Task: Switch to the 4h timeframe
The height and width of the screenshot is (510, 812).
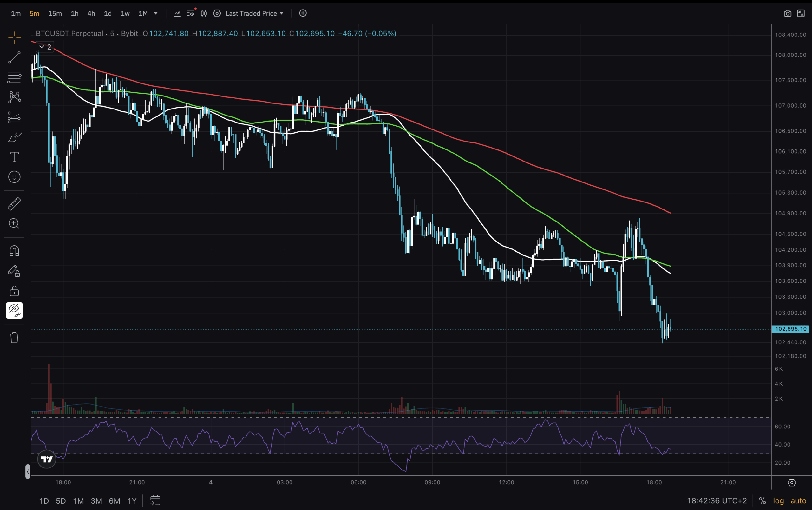Action: tap(91, 14)
